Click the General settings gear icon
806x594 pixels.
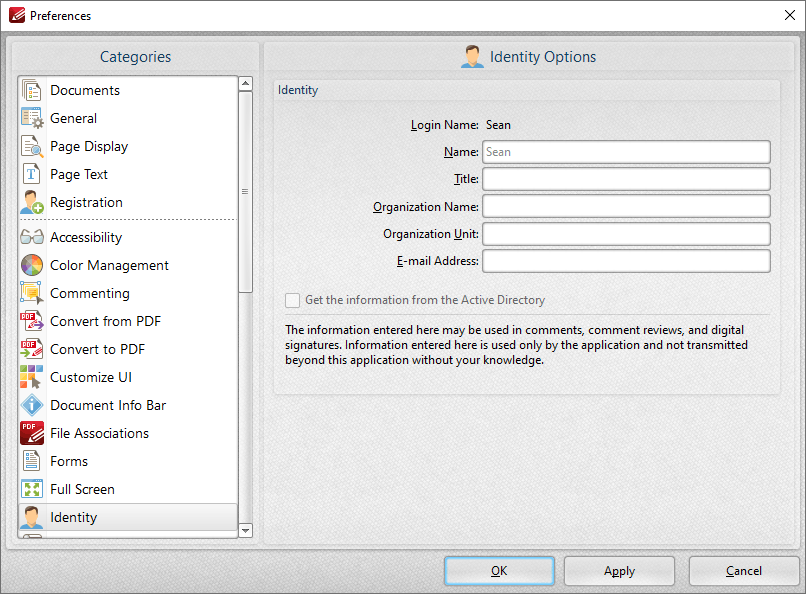click(32, 118)
